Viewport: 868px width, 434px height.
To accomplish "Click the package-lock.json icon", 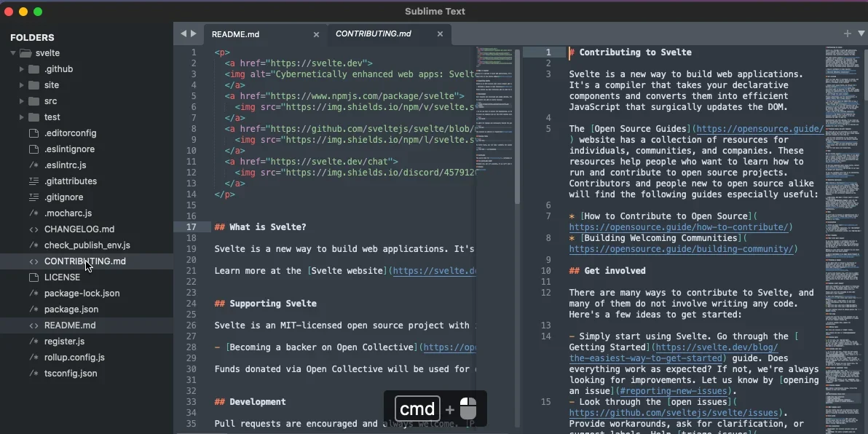I will (33, 293).
